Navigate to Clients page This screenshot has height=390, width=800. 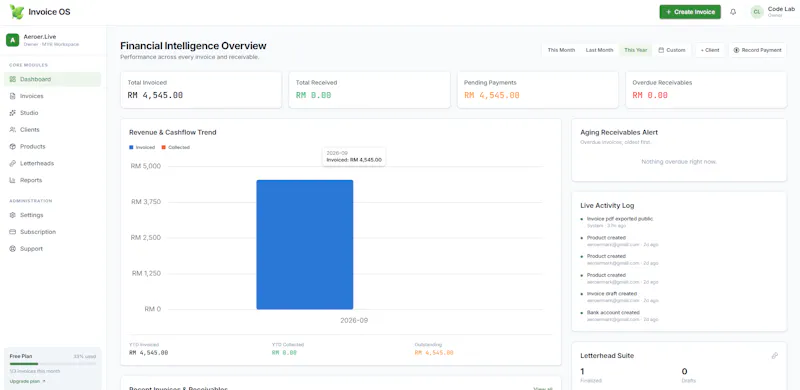pos(53,130)
